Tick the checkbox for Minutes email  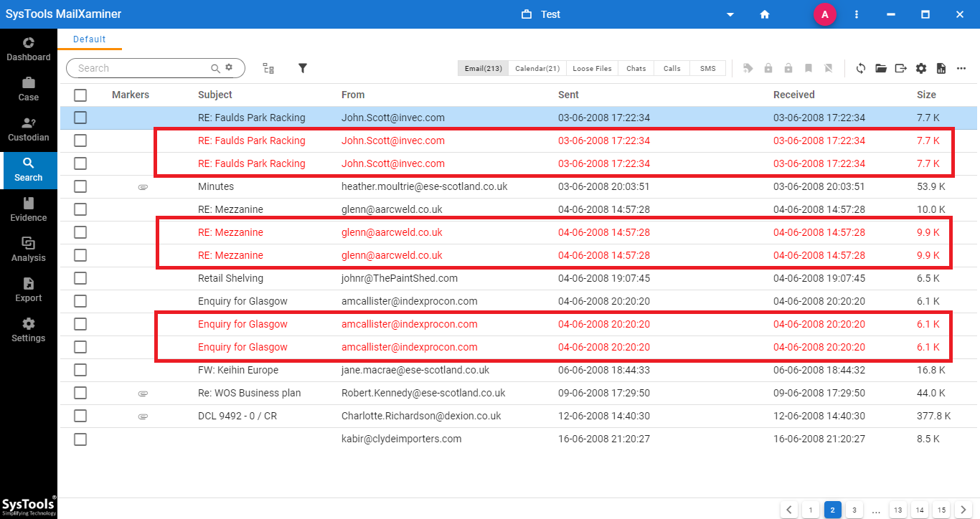80,186
